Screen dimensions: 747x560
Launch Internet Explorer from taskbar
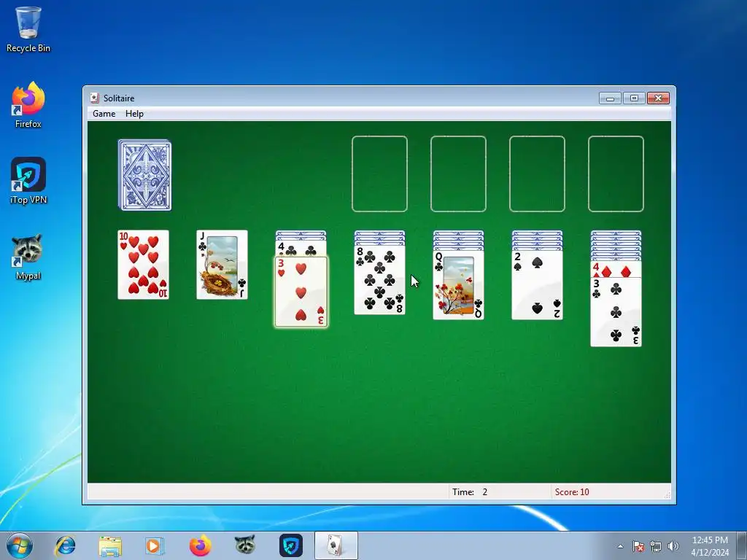click(x=65, y=545)
